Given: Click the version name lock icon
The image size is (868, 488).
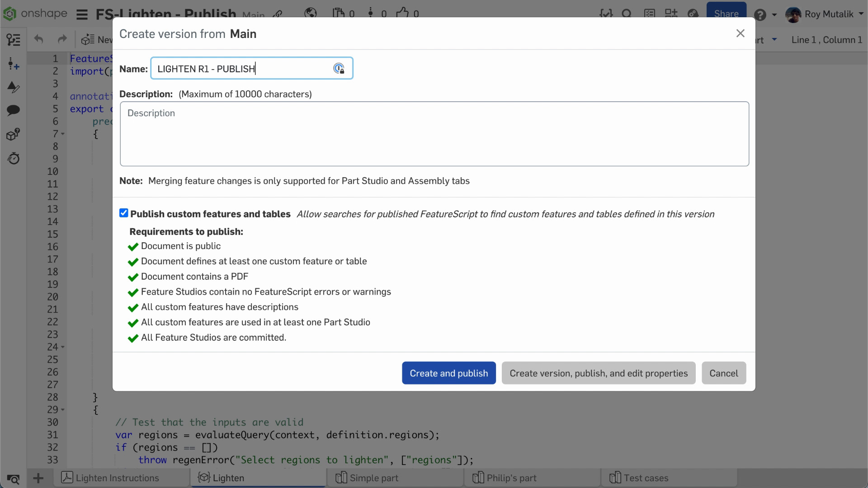Looking at the screenshot, I should 339,69.
